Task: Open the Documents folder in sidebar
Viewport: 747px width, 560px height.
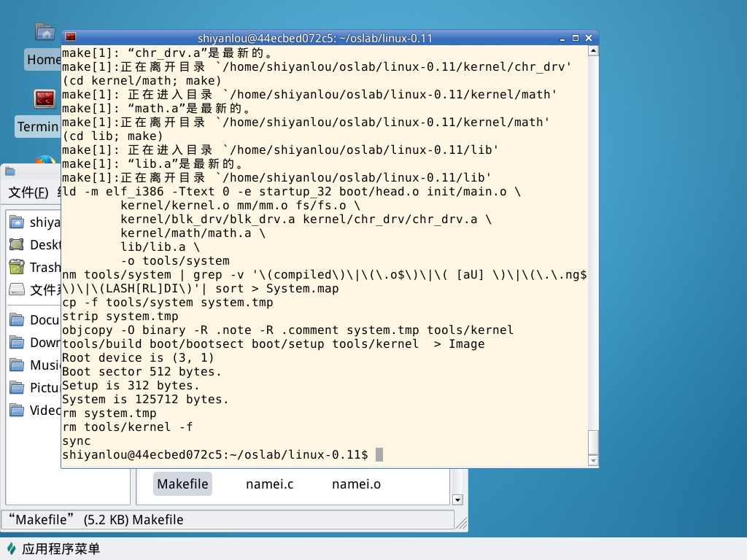Action: click(x=17, y=319)
